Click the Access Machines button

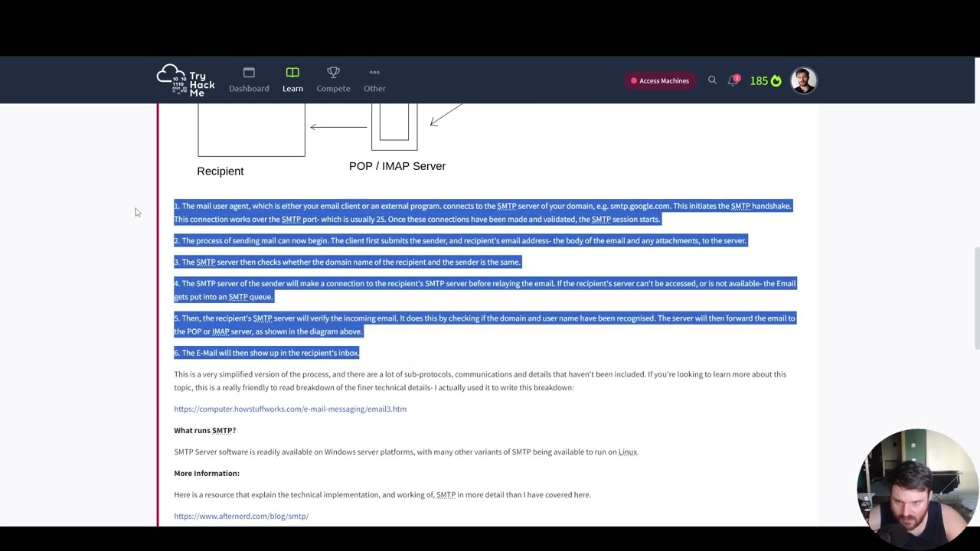659,80
